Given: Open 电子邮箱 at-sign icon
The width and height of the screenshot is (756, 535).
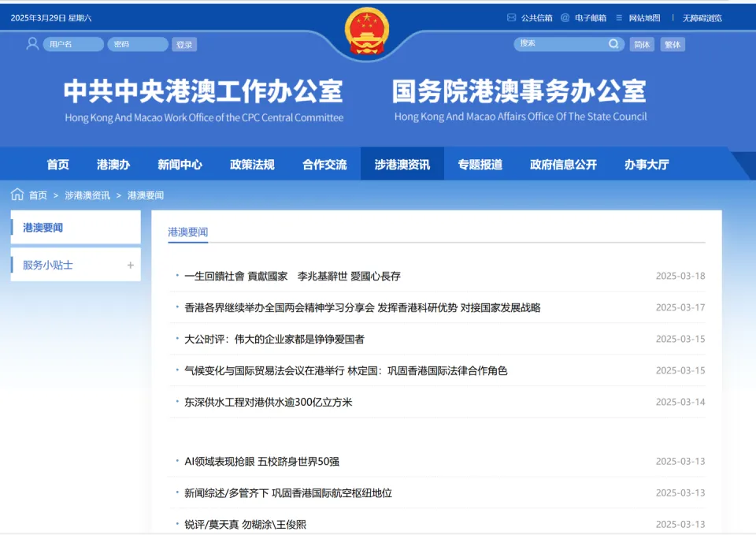Looking at the screenshot, I should pos(565,17).
